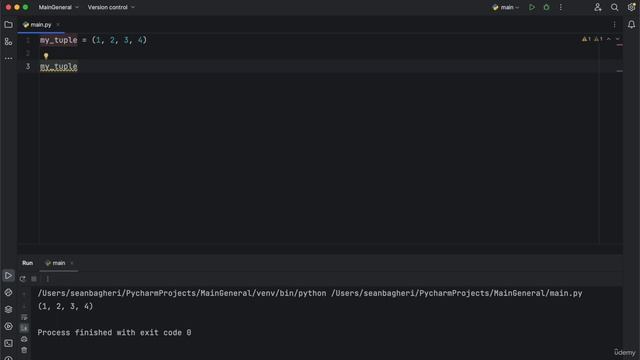The width and height of the screenshot is (640, 360).
Task: Click the red error stripe mark
Action: (x=619, y=45)
